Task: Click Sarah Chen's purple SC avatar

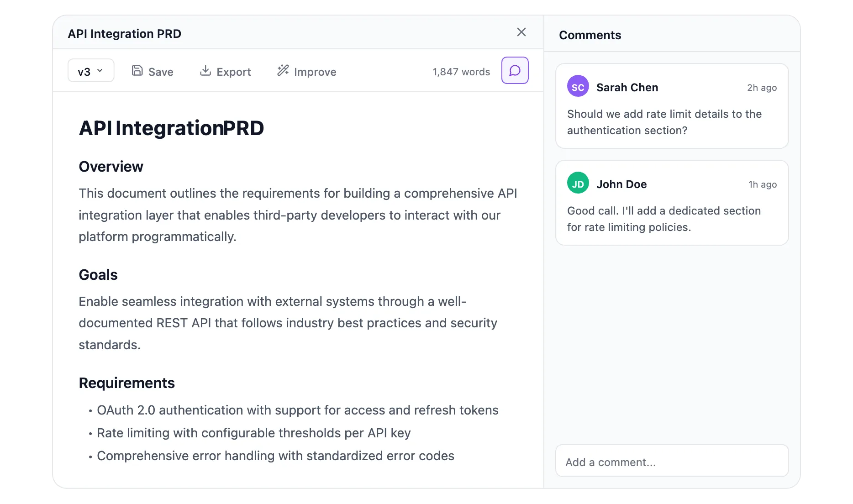Action: [x=578, y=86]
